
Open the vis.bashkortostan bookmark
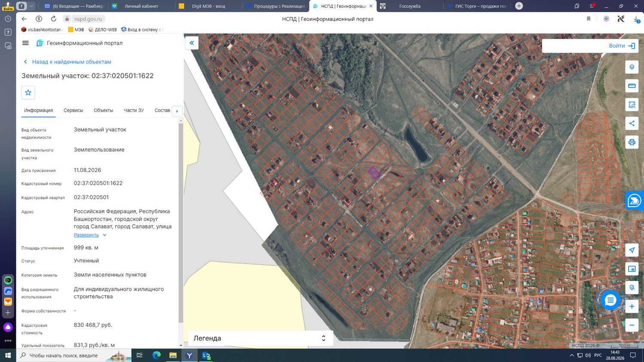pyautogui.click(x=42, y=30)
